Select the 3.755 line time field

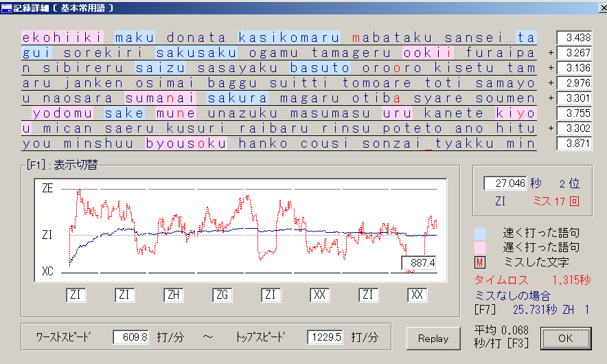[574, 113]
